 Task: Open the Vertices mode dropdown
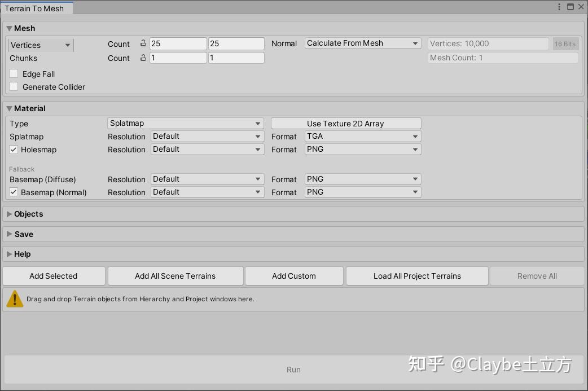[x=40, y=45]
